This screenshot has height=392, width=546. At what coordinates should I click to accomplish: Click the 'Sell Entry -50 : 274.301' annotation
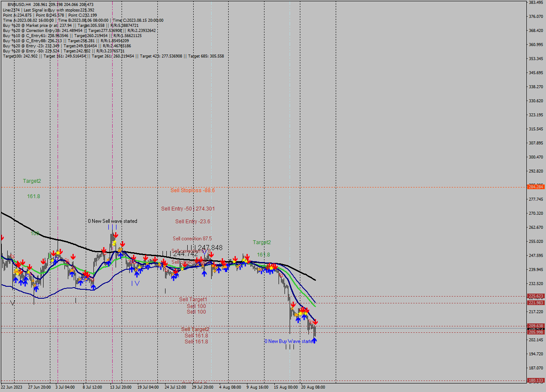(188, 208)
